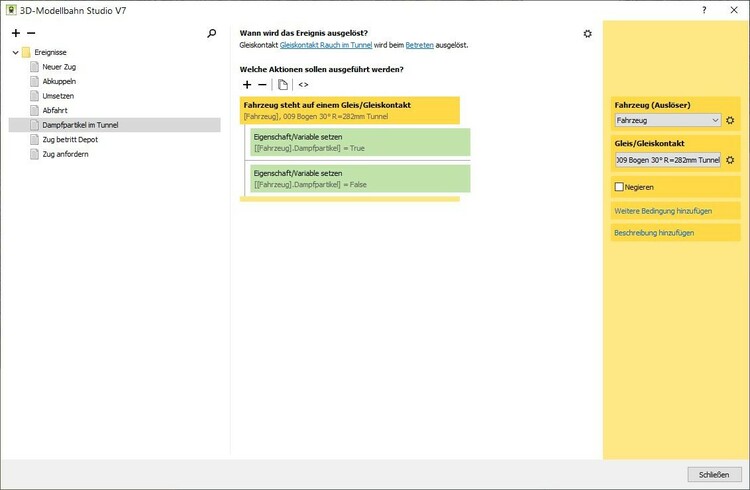Viewport: 750px width, 490px height.
Task: Open Gleiskontakt Rauch im Tunnel link
Action: (326, 45)
